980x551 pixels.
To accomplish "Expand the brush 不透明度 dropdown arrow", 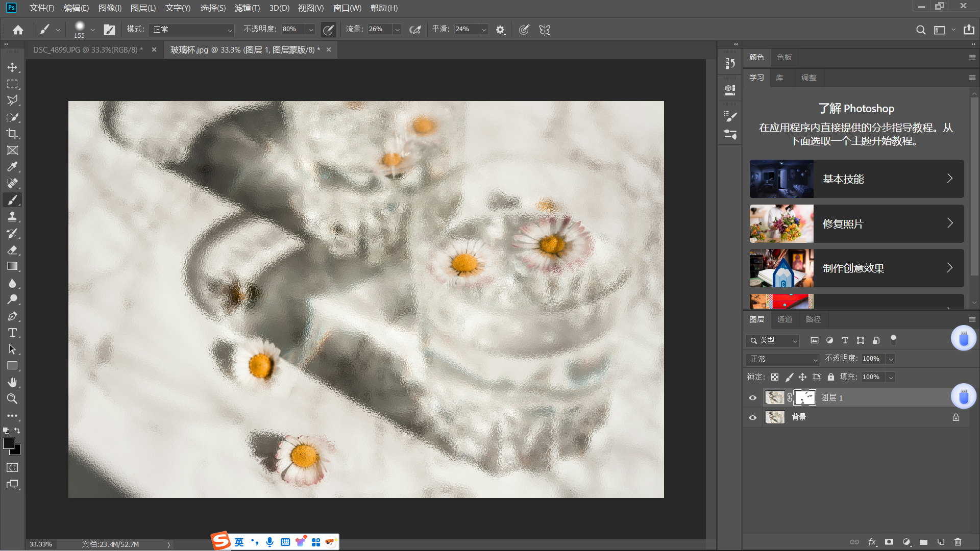I will point(310,30).
